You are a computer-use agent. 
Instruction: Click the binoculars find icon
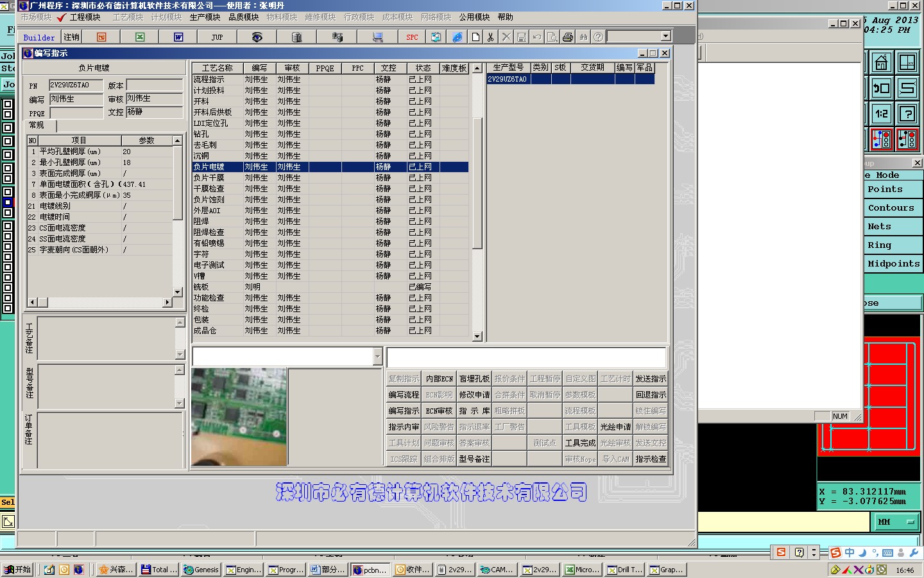point(583,37)
